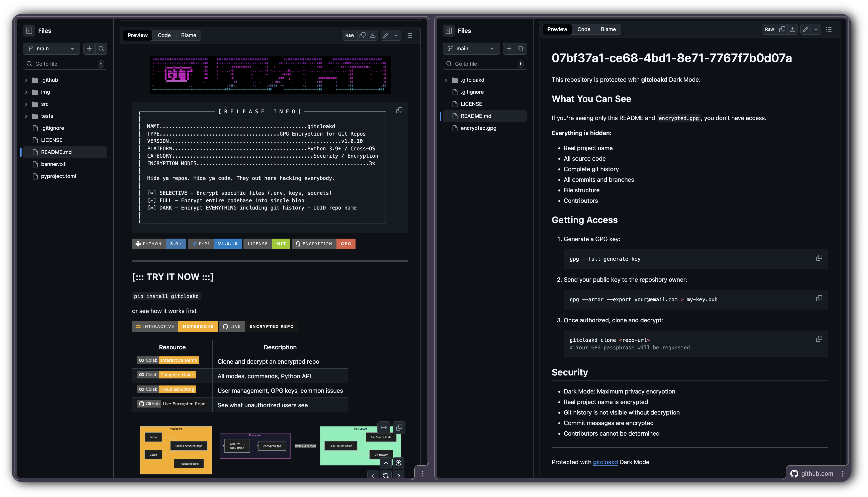Viewport: 868px width, 497px height.
Task: Switch to the Code tab in left pane
Action: [x=164, y=36]
